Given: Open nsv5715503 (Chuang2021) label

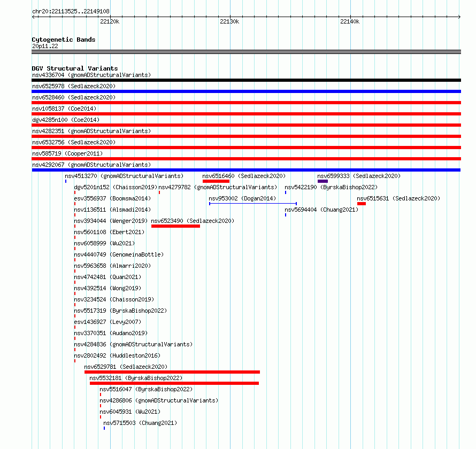Looking at the screenshot, I should (140, 423).
